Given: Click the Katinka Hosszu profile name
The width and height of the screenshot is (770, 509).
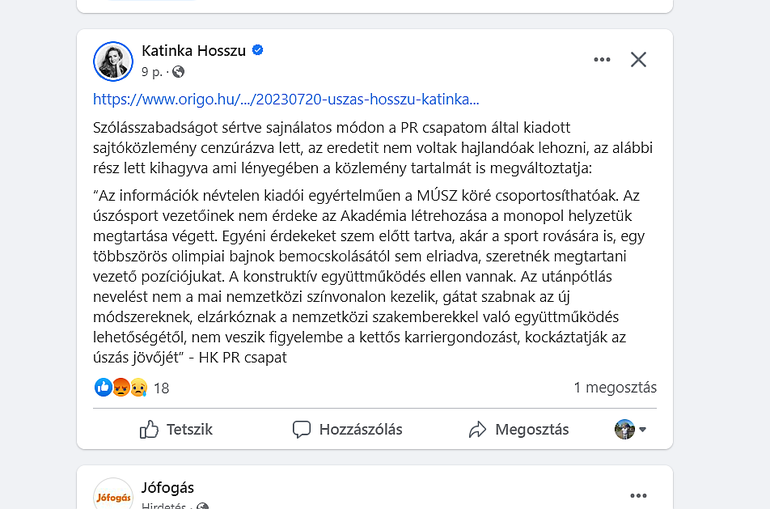Looking at the screenshot, I should (193, 50).
